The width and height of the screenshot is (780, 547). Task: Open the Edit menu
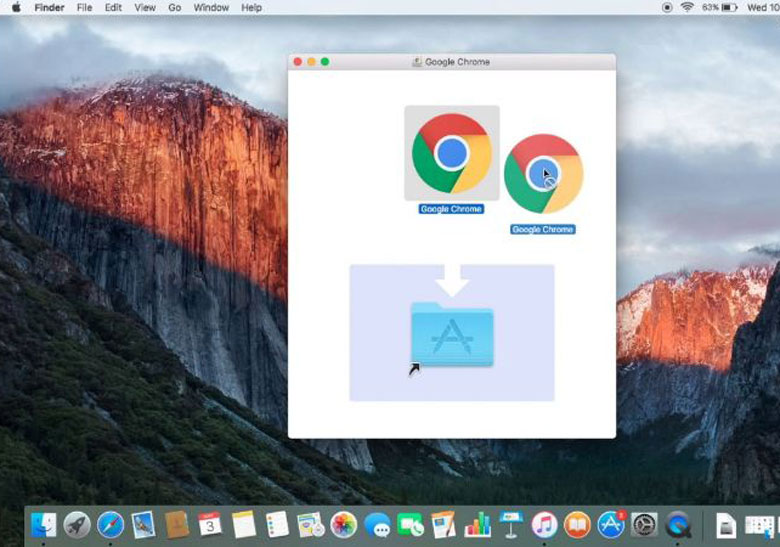(113, 7)
